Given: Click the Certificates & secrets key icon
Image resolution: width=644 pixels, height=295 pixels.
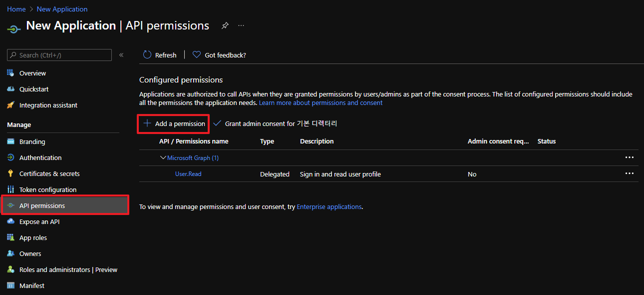Looking at the screenshot, I should pos(10,173).
